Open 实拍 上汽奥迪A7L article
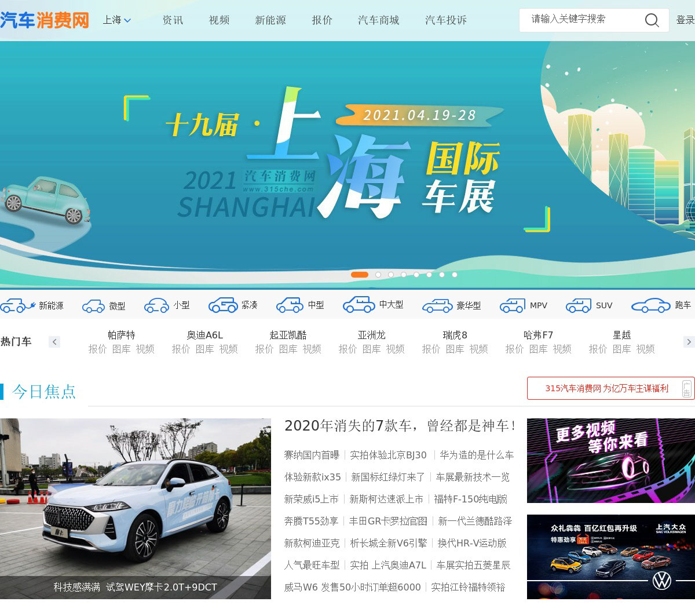 388,565
